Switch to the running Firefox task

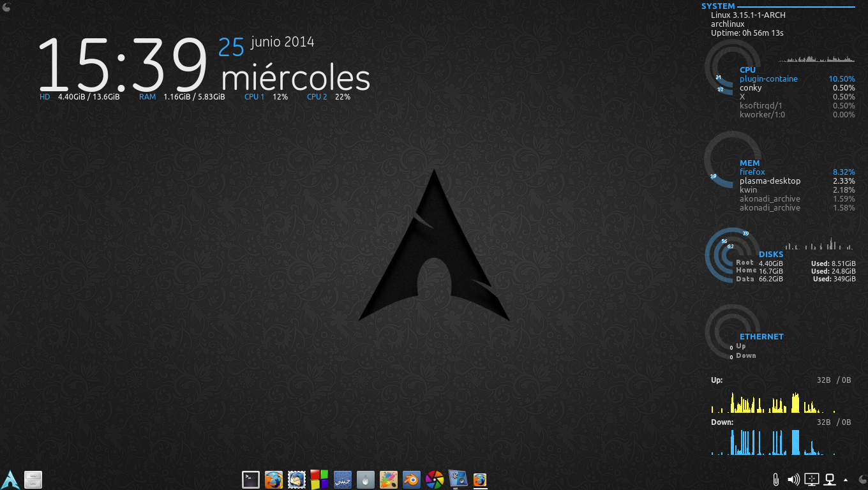click(480, 480)
